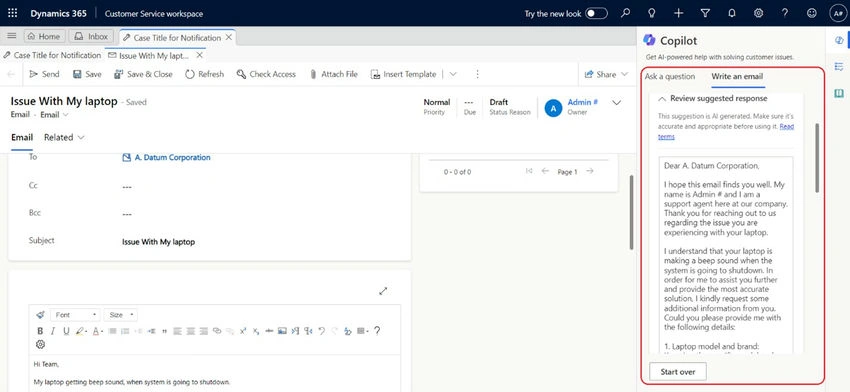The width and height of the screenshot is (850, 392).
Task: Switch to Ask a question tab
Action: tap(669, 76)
